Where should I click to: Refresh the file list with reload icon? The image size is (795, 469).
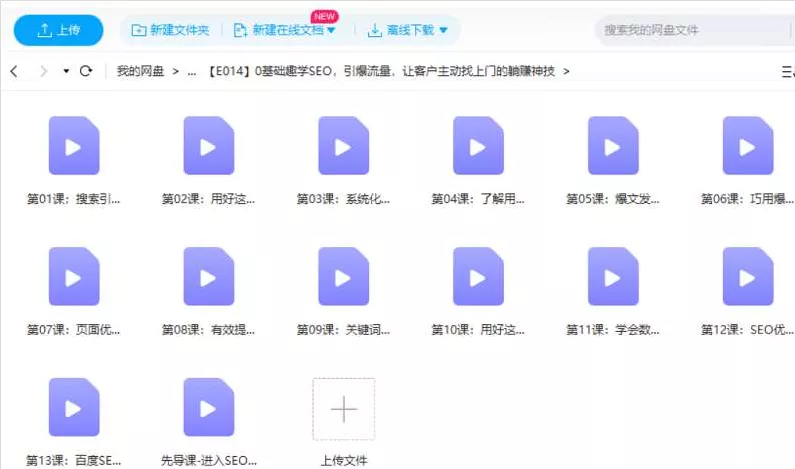click(86, 71)
